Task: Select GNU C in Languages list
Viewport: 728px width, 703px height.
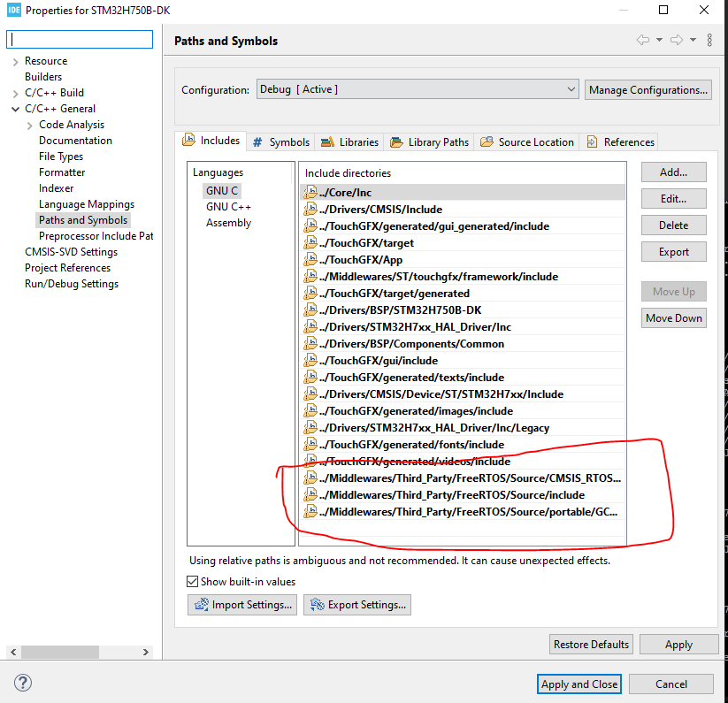Action: (222, 191)
